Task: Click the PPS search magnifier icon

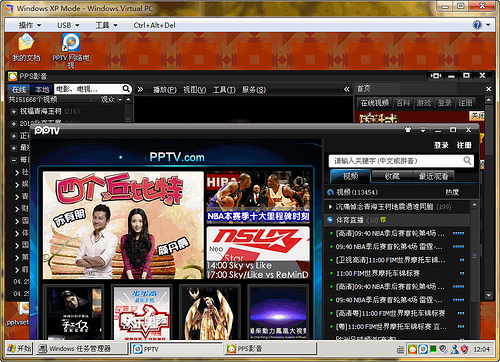Action: click(126, 89)
